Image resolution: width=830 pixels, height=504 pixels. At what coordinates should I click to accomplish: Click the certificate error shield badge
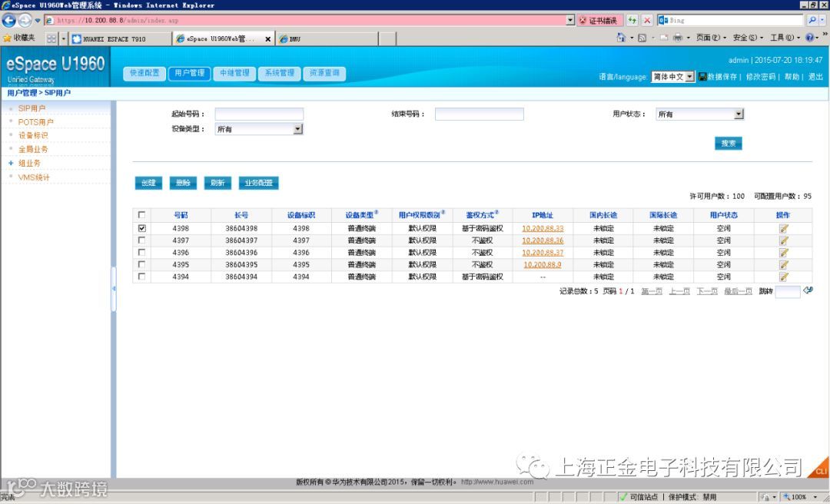599,21
